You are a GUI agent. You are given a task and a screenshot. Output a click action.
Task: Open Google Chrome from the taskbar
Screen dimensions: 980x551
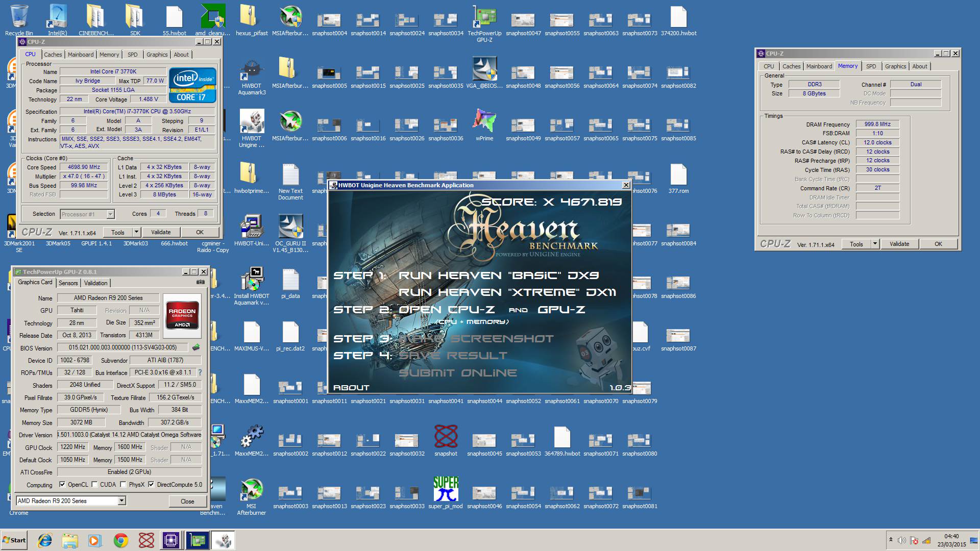pyautogui.click(x=121, y=540)
